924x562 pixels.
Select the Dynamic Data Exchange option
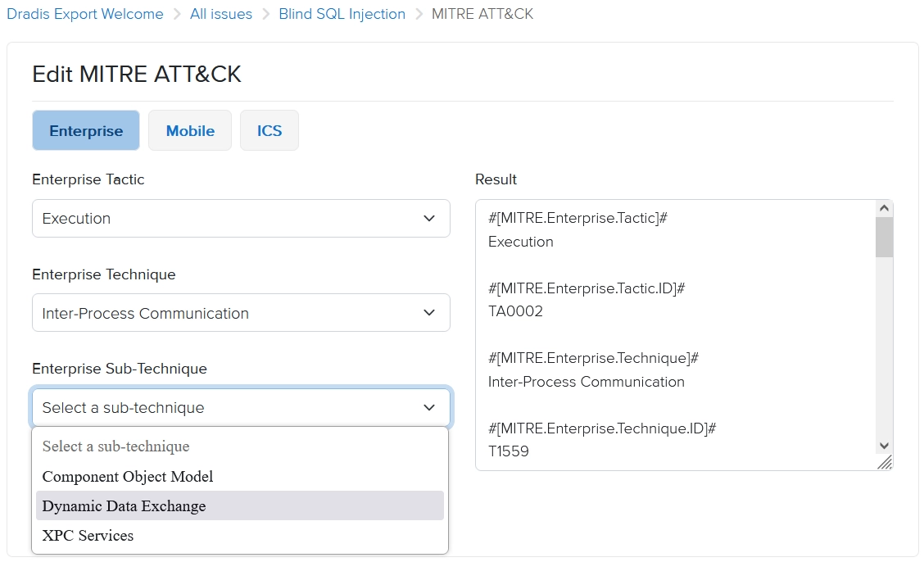240,505
